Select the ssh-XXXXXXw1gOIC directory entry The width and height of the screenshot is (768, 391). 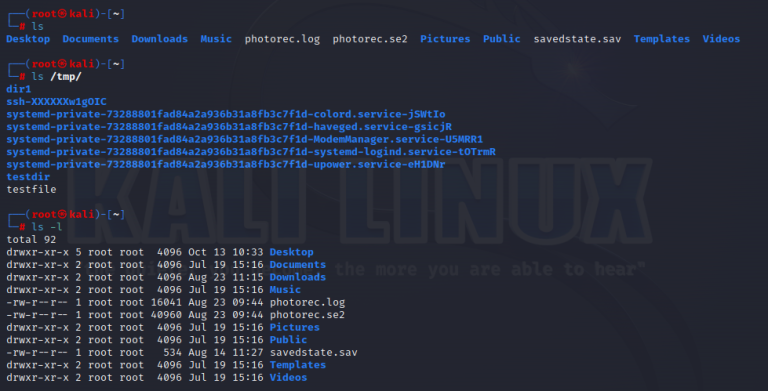tap(56, 102)
